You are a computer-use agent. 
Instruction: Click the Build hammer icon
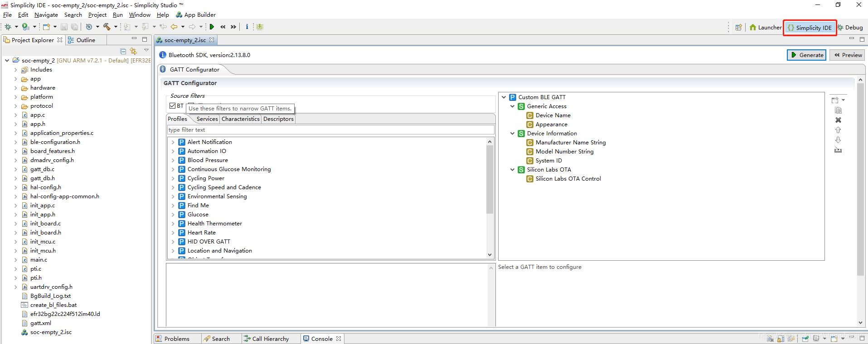pyautogui.click(x=107, y=27)
